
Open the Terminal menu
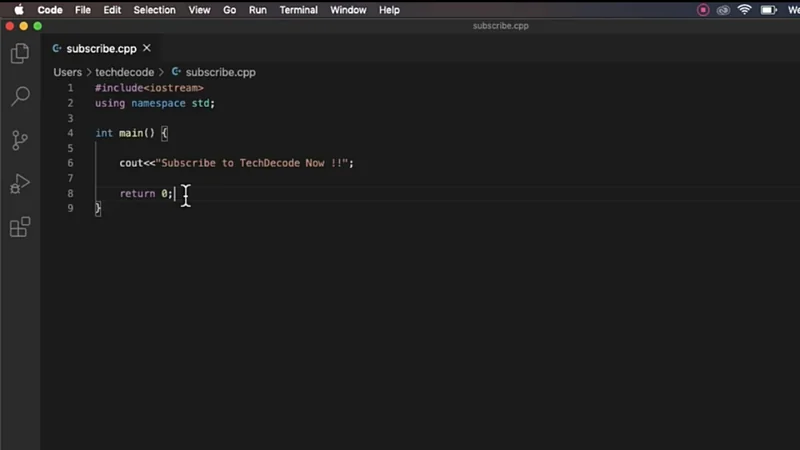click(x=299, y=10)
